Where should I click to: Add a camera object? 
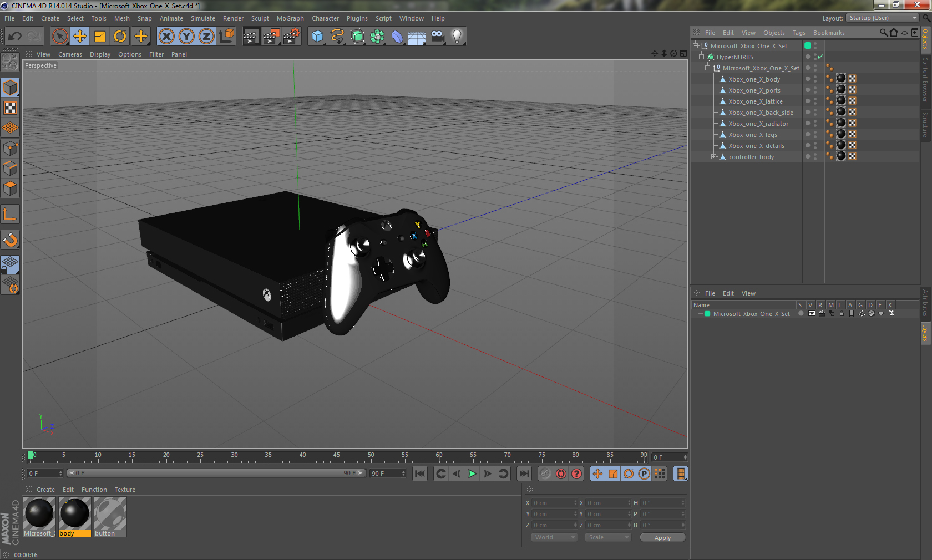click(x=438, y=37)
